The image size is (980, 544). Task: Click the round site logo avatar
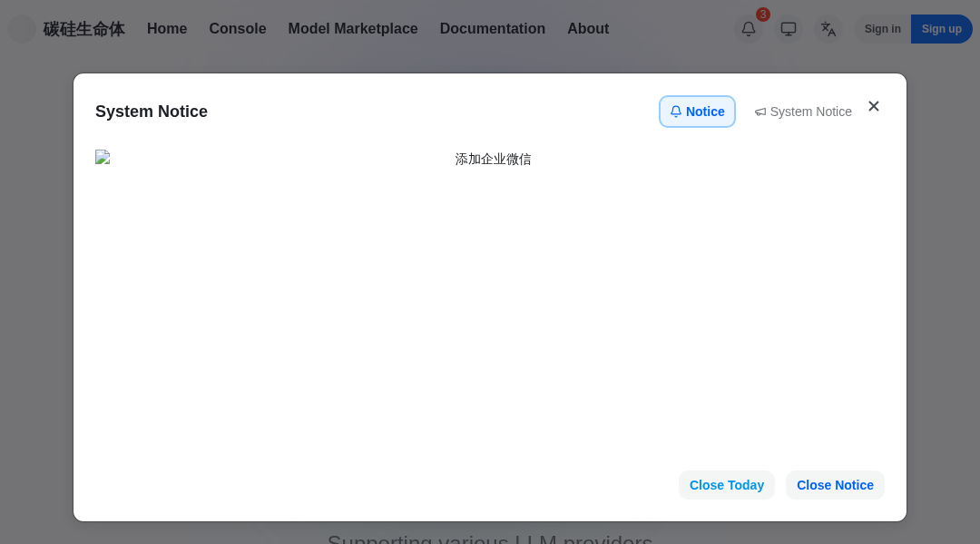[22, 29]
